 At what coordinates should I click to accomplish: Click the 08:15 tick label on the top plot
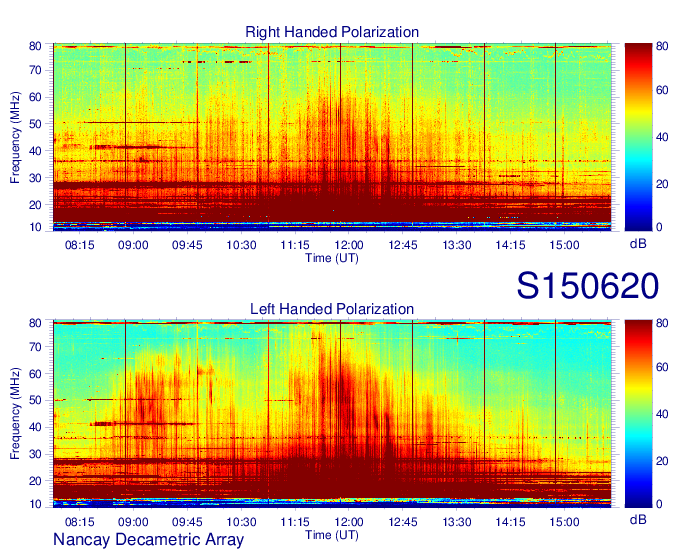click(x=80, y=245)
